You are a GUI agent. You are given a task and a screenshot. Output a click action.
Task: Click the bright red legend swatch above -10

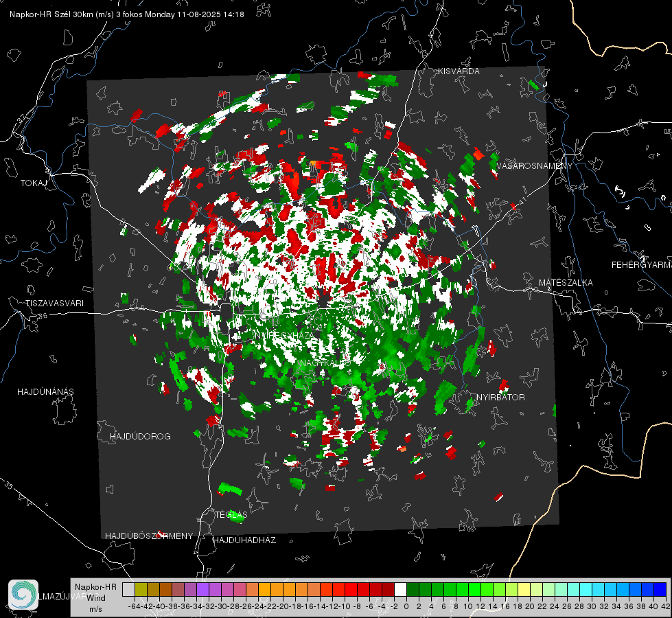pyautogui.click(x=351, y=590)
